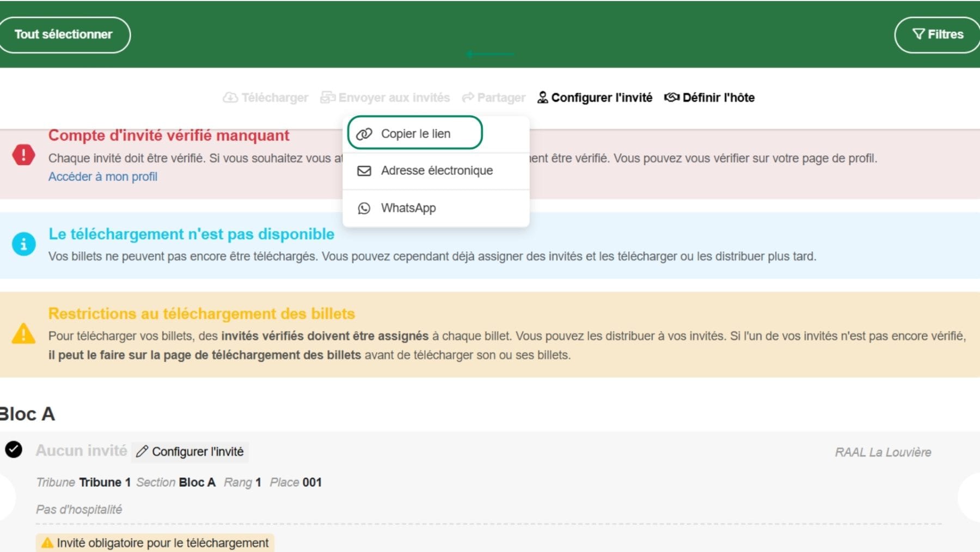Click the Envoyer aux invités icon
980x552 pixels.
click(x=328, y=98)
